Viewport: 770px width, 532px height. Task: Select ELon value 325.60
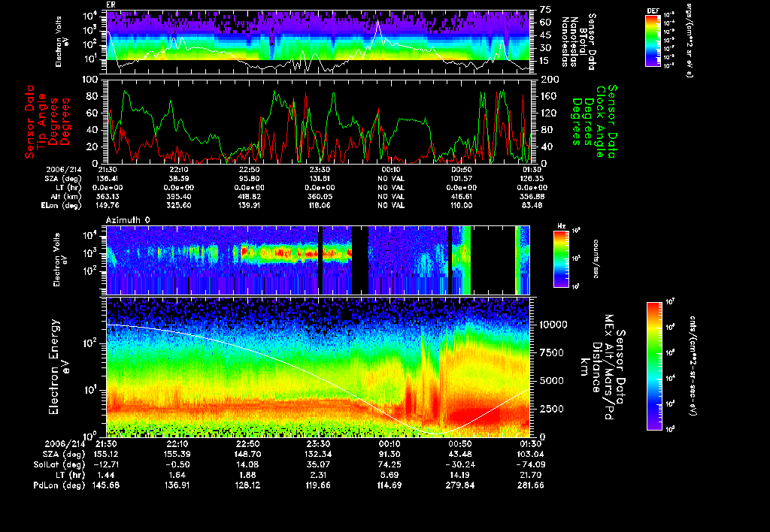(179, 205)
